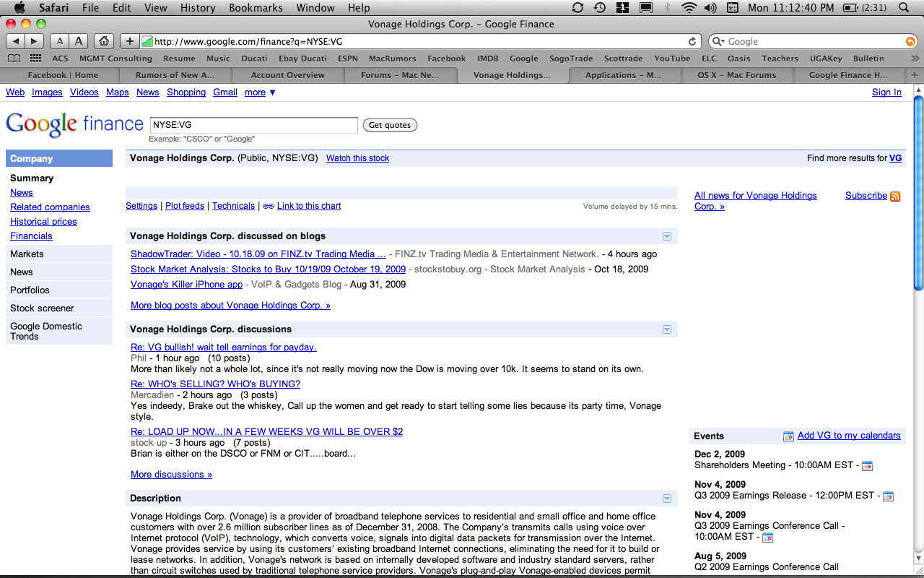Image resolution: width=924 pixels, height=578 pixels.
Task: Click the Watch this stock link
Action: pyautogui.click(x=357, y=158)
